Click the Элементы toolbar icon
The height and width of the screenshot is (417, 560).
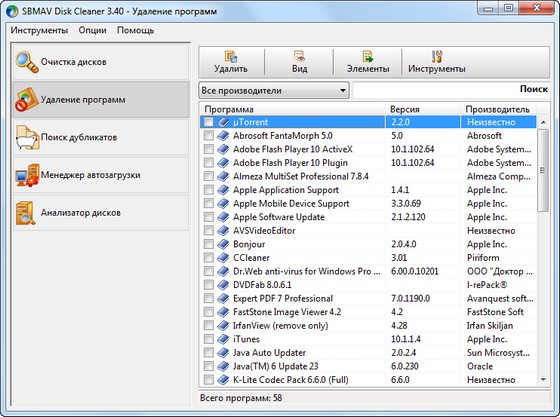click(x=368, y=57)
